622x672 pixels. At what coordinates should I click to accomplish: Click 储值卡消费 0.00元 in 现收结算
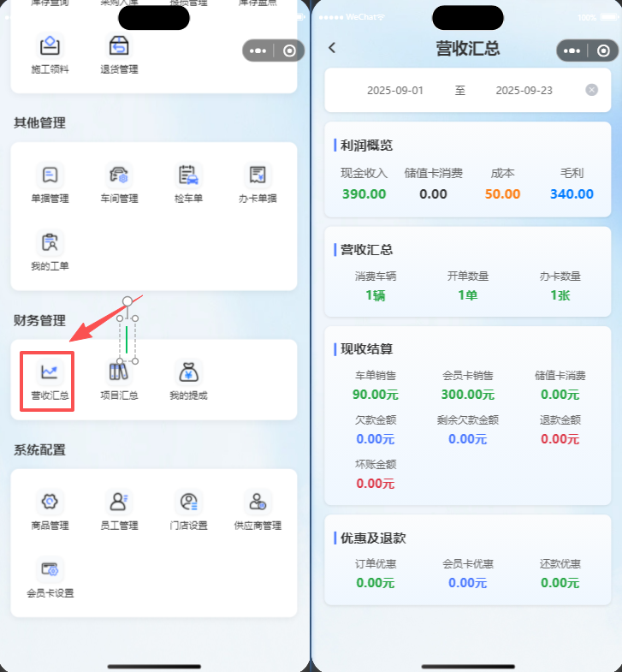(x=560, y=395)
